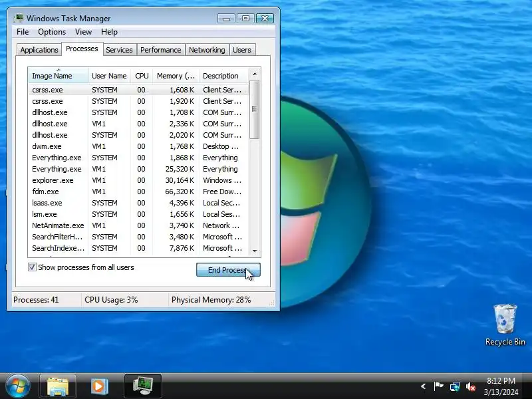Select dllhost.exe row with 2,020 K
The width and height of the screenshot is (532, 399).
pyautogui.click(x=138, y=135)
